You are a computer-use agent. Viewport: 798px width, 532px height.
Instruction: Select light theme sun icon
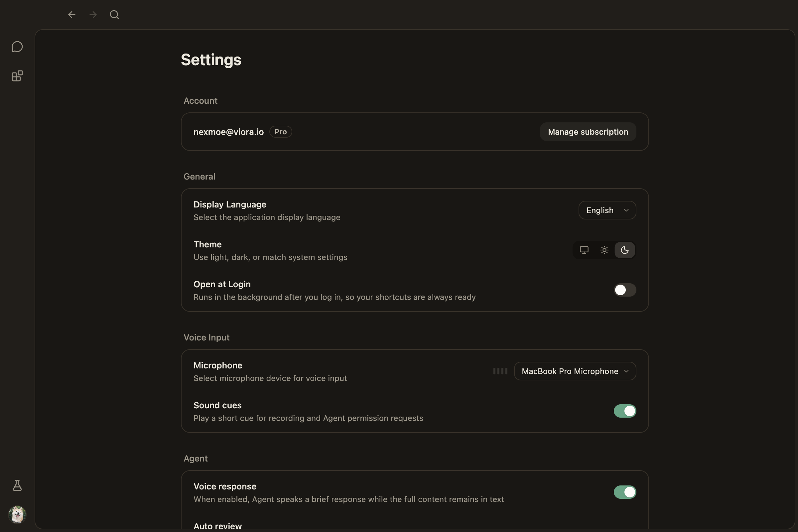[x=604, y=250]
